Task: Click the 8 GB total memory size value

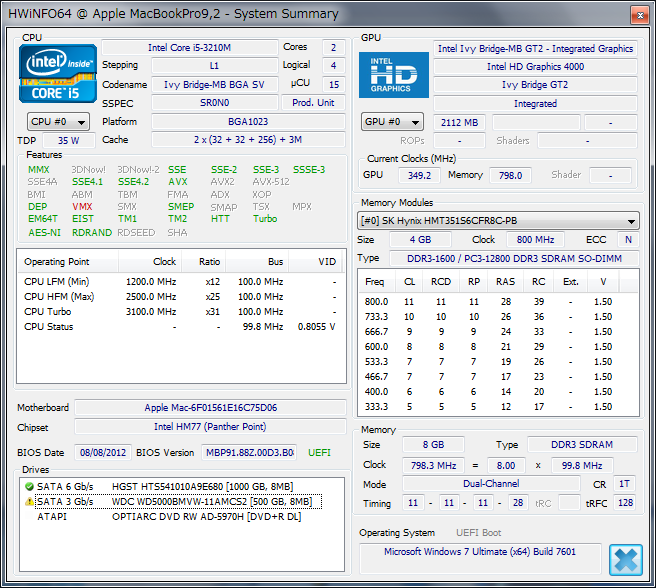Action: [x=433, y=444]
